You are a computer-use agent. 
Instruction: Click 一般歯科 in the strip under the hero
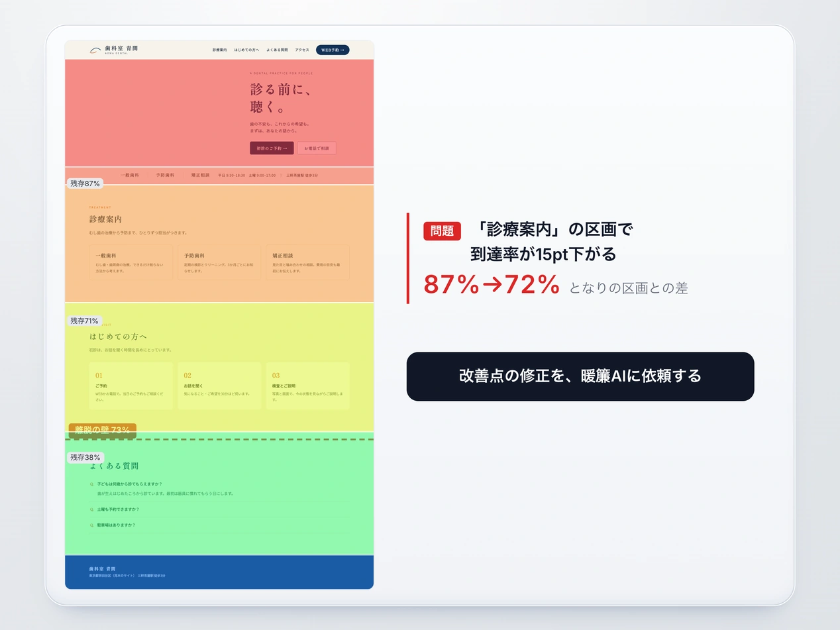click(x=130, y=175)
